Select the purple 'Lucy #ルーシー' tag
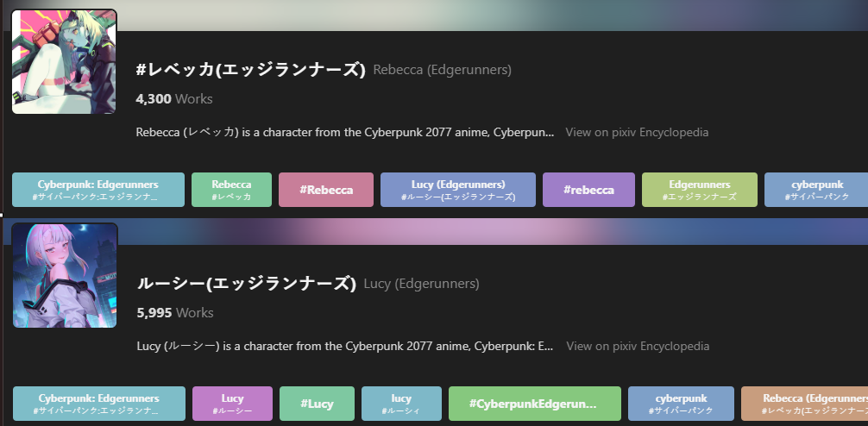The height and width of the screenshot is (426, 868). coord(232,404)
